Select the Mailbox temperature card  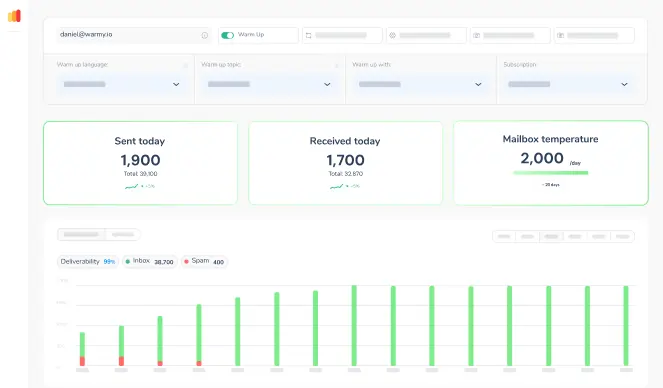pos(551,163)
